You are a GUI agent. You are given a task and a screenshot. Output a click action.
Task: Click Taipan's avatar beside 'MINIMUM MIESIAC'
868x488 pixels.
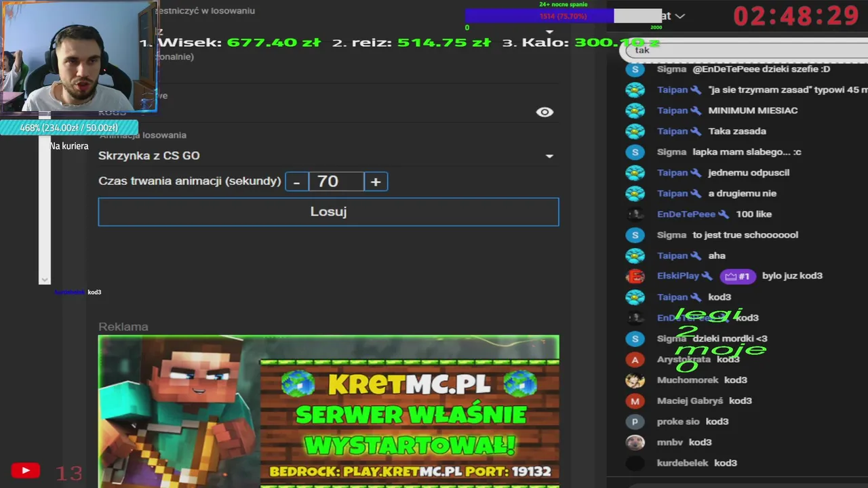635,110
